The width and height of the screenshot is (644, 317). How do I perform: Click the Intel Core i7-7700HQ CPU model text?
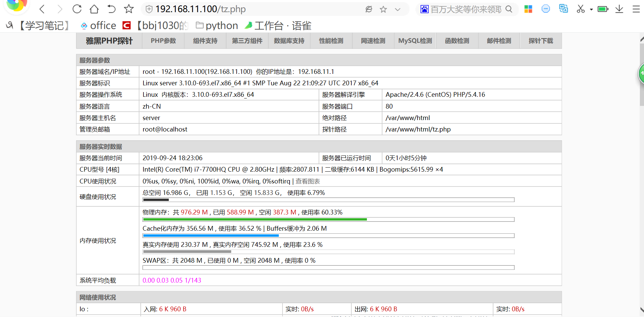pos(208,170)
